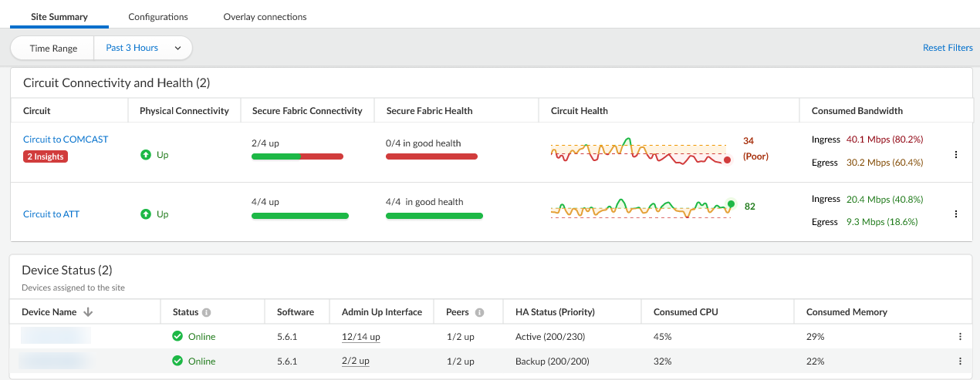
Task: Open kebab menu for Backup device row
Action: coord(960,362)
